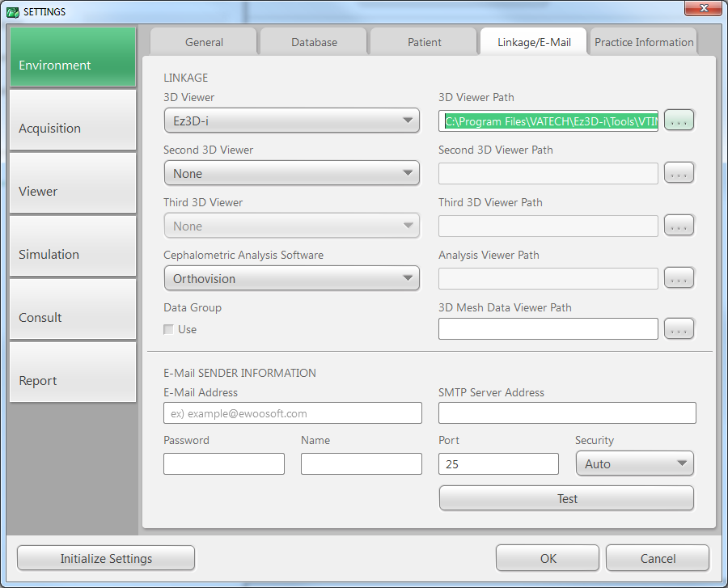Select the Acquisition settings category
This screenshot has height=588, width=728.
(x=73, y=128)
